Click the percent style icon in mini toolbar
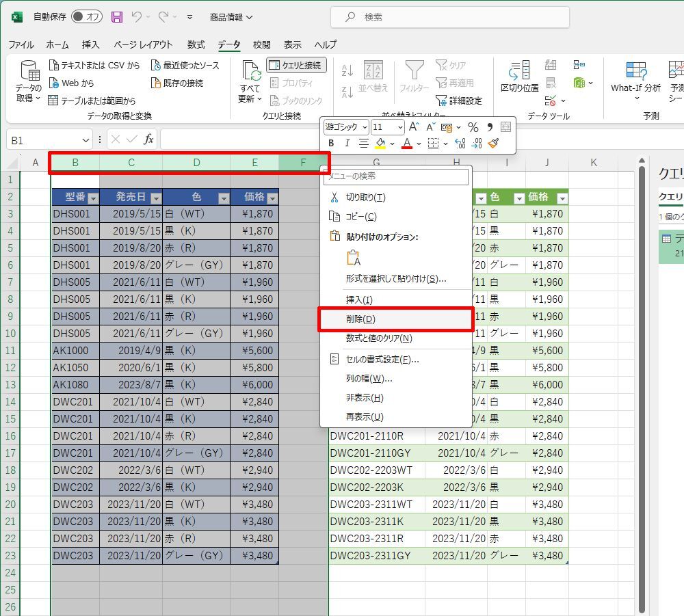The image size is (684, 616). pyautogui.click(x=473, y=127)
